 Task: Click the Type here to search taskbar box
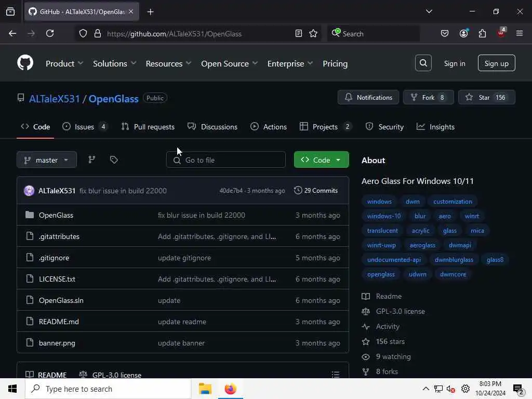pos(108,389)
